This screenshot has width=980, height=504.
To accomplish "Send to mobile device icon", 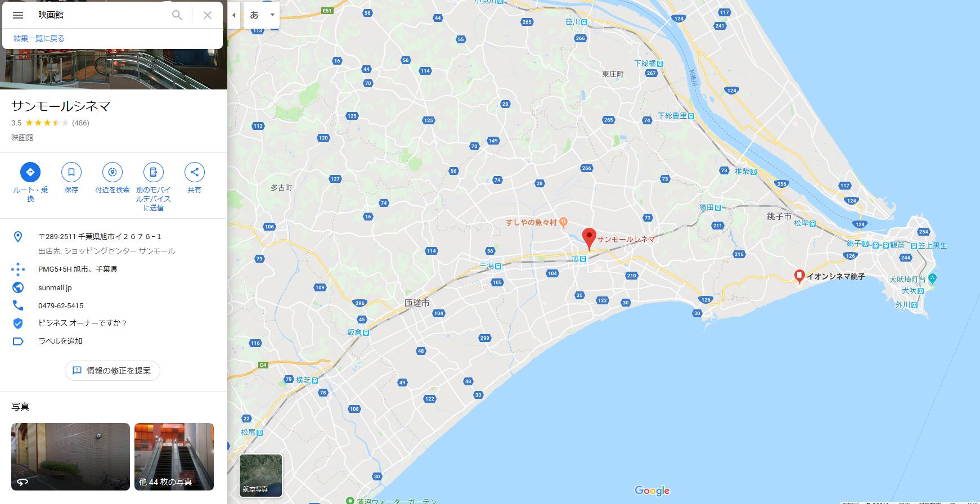I will pyautogui.click(x=153, y=172).
